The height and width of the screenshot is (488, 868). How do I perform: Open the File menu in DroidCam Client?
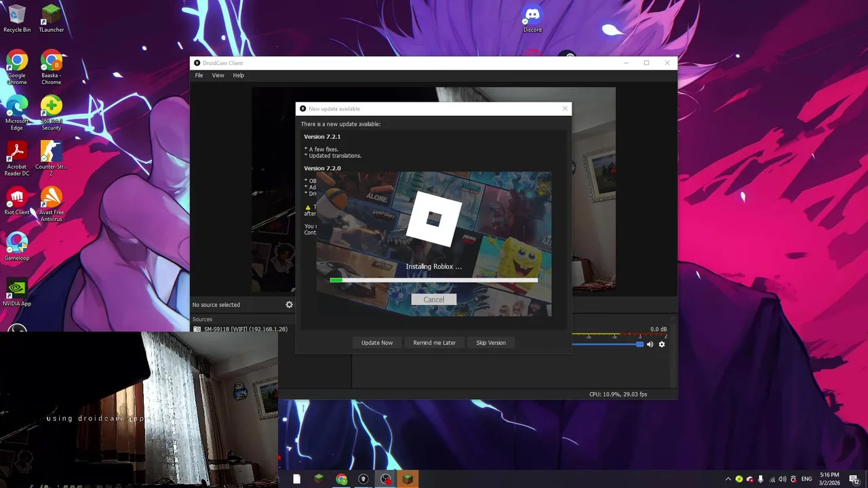click(x=199, y=75)
